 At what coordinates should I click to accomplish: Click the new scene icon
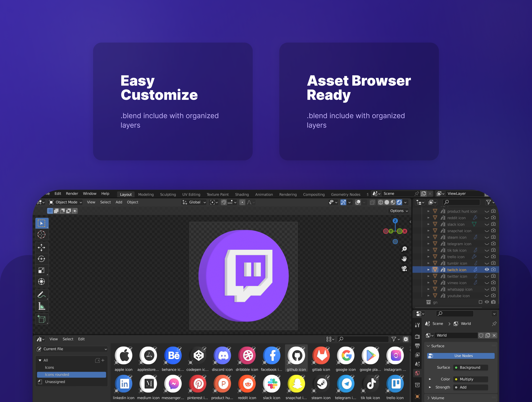tap(424, 193)
